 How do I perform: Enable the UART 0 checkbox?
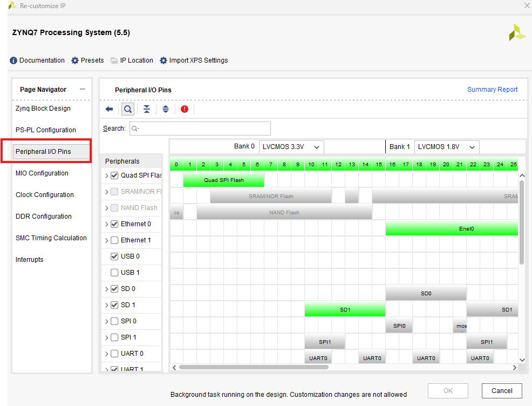(x=115, y=354)
